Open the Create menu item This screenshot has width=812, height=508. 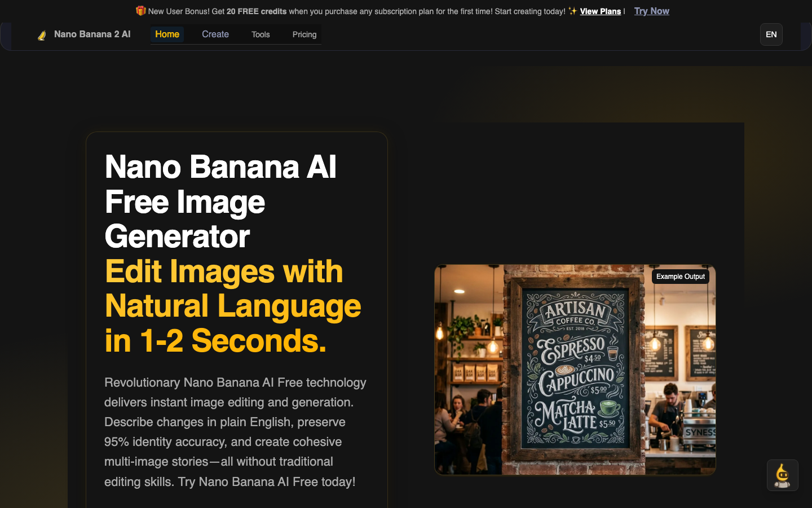click(215, 34)
